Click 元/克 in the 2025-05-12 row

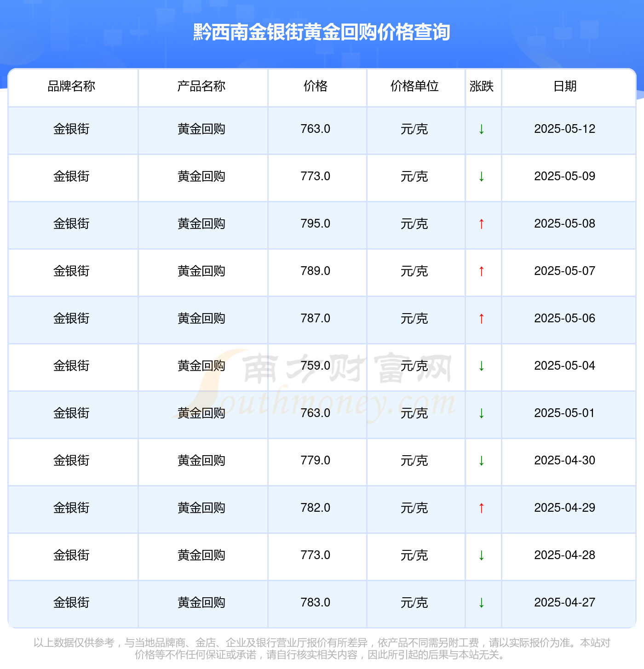414,129
